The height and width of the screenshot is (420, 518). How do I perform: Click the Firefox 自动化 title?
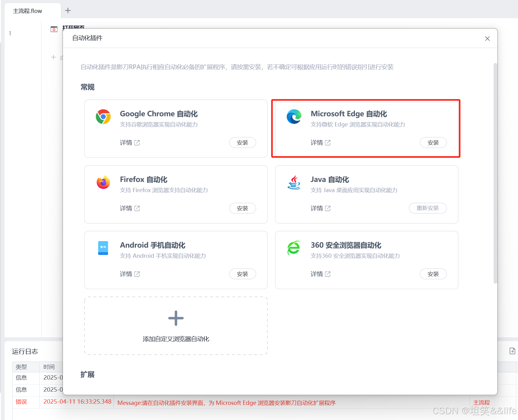144,179
